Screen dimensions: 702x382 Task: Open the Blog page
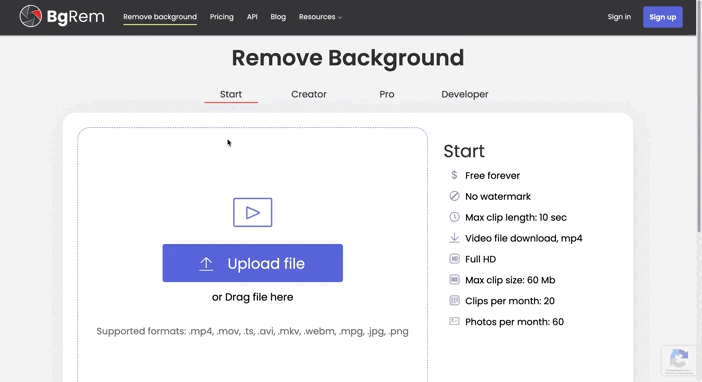(278, 17)
